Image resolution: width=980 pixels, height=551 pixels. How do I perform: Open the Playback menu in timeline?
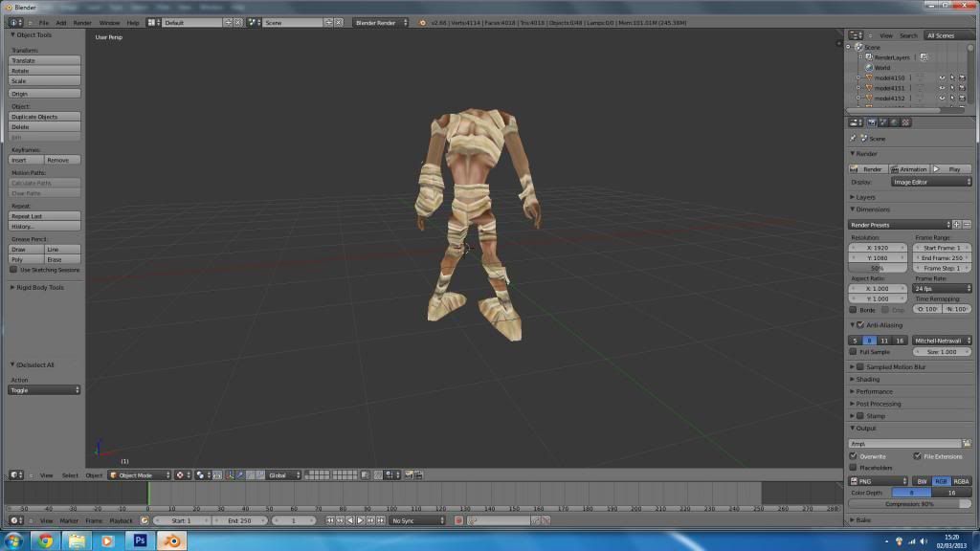point(121,520)
